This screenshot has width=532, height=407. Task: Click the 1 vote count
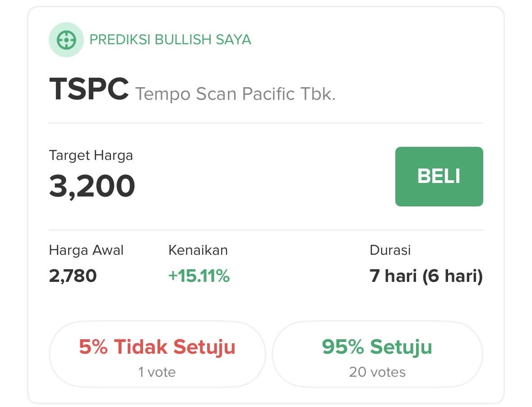click(x=157, y=372)
